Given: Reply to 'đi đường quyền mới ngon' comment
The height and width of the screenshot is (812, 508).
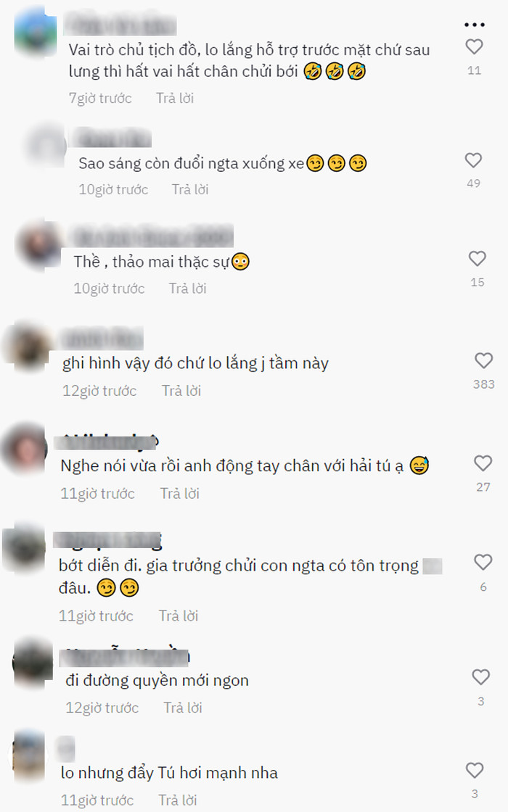Looking at the screenshot, I should [x=182, y=708].
